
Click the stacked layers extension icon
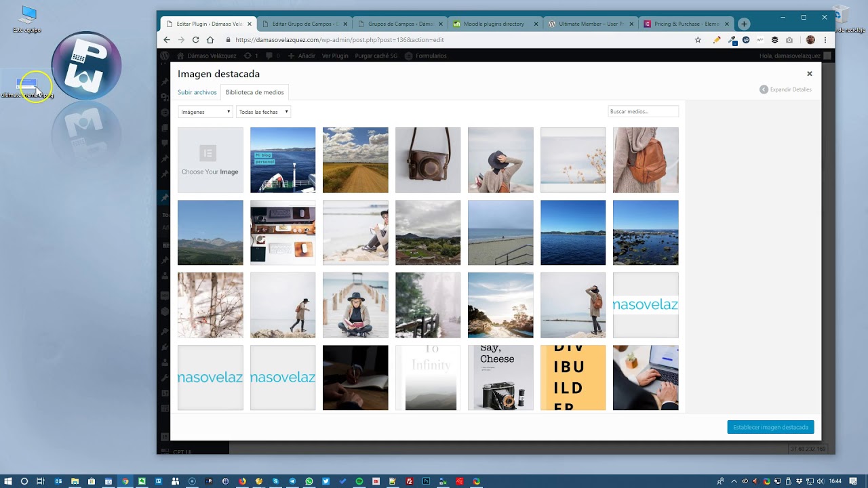775,40
